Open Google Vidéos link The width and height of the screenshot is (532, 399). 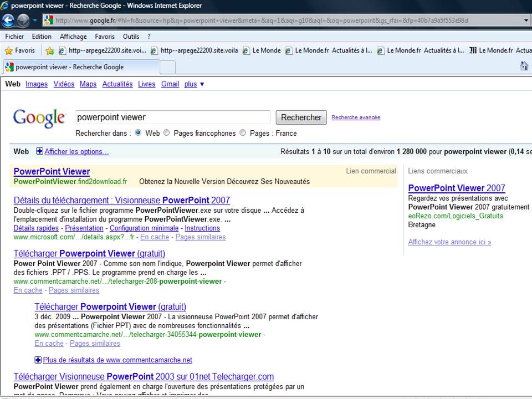point(64,84)
